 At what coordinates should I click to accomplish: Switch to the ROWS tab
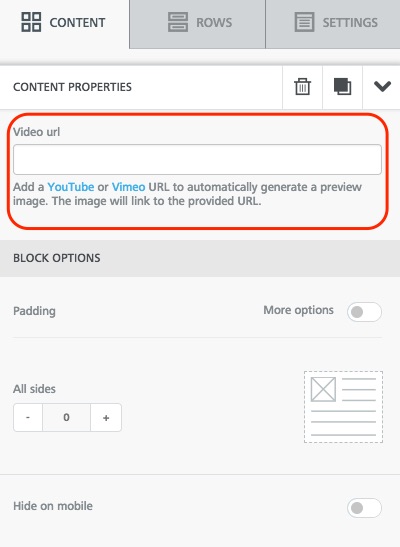tap(197, 24)
